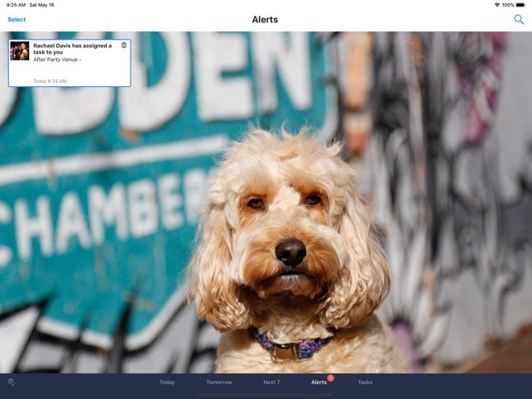Tap Rachael Davis profile thumbnail
Viewport: 532px width, 399px height.
click(x=20, y=51)
